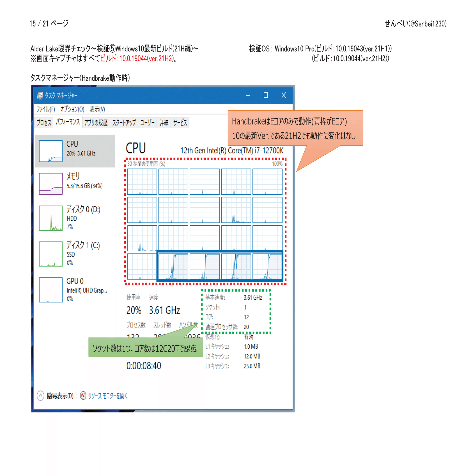This screenshot has height=476, width=476.
Task: Switch to the アプリの履歴 tab
Action: 96,122
